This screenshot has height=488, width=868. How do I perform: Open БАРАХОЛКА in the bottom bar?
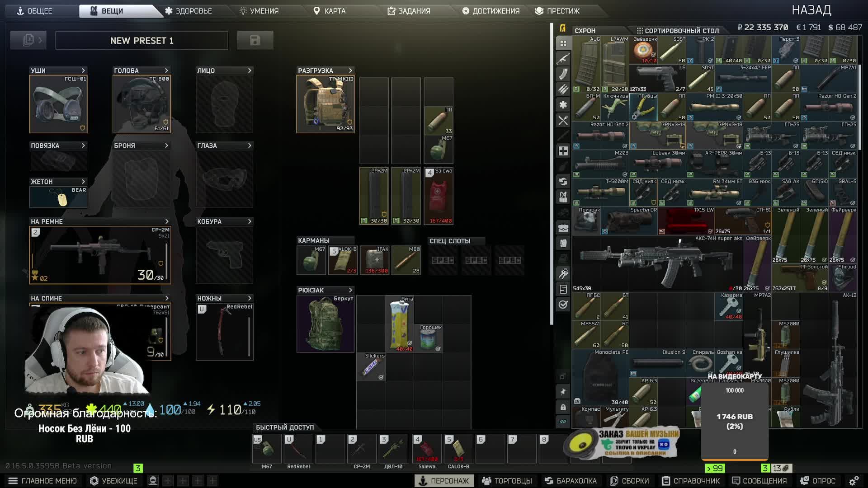[x=571, y=481]
